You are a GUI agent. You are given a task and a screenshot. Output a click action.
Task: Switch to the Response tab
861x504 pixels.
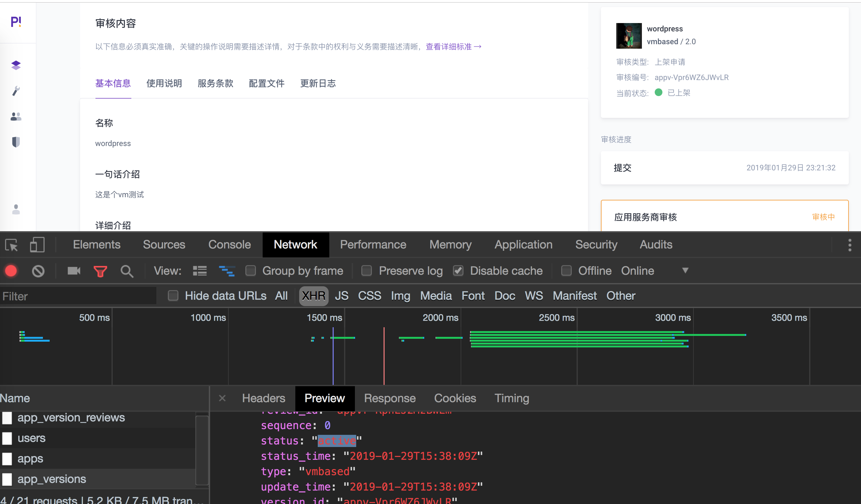tap(390, 398)
